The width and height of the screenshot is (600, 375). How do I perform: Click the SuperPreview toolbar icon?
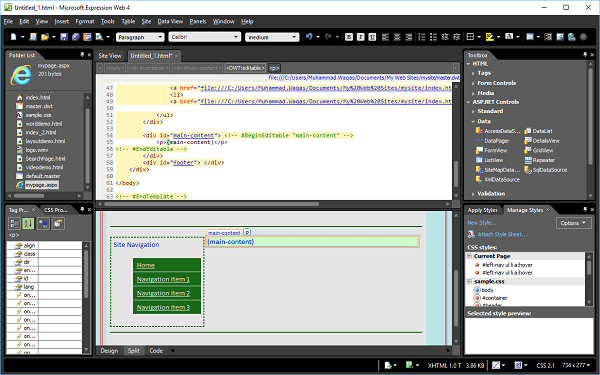(87, 37)
